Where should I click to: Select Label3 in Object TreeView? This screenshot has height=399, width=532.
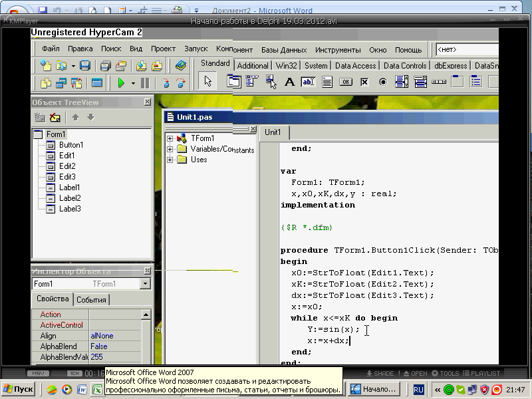tap(70, 209)
